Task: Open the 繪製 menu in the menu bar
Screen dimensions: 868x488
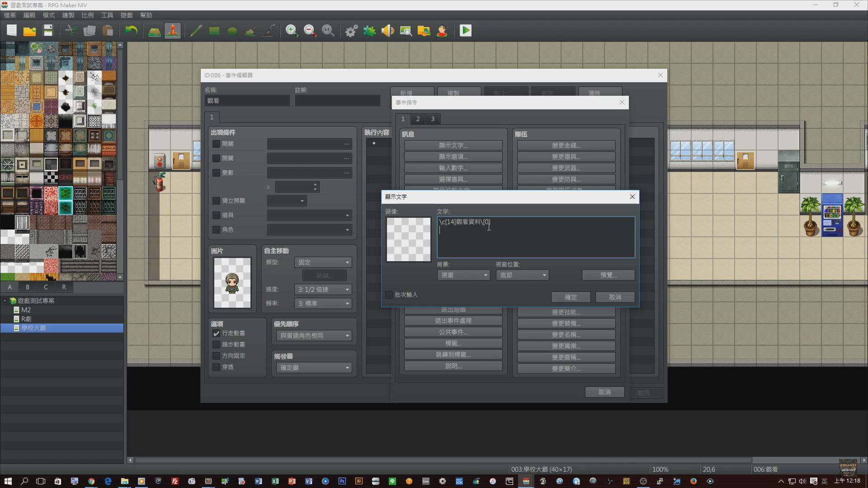Action: (x=68, y=15)
